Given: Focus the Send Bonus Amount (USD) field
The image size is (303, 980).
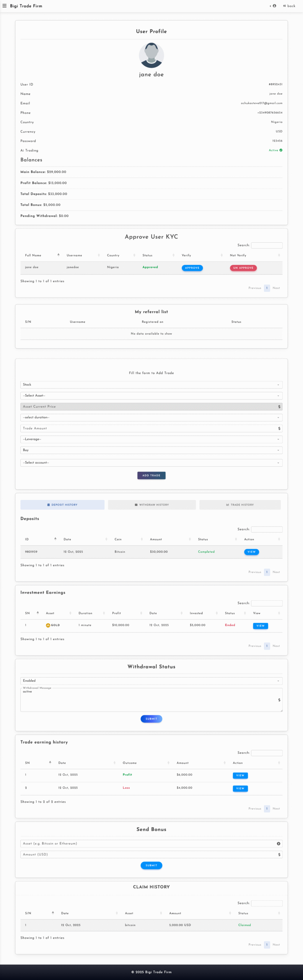Looking at the screenshot, I should pos(149,854).
